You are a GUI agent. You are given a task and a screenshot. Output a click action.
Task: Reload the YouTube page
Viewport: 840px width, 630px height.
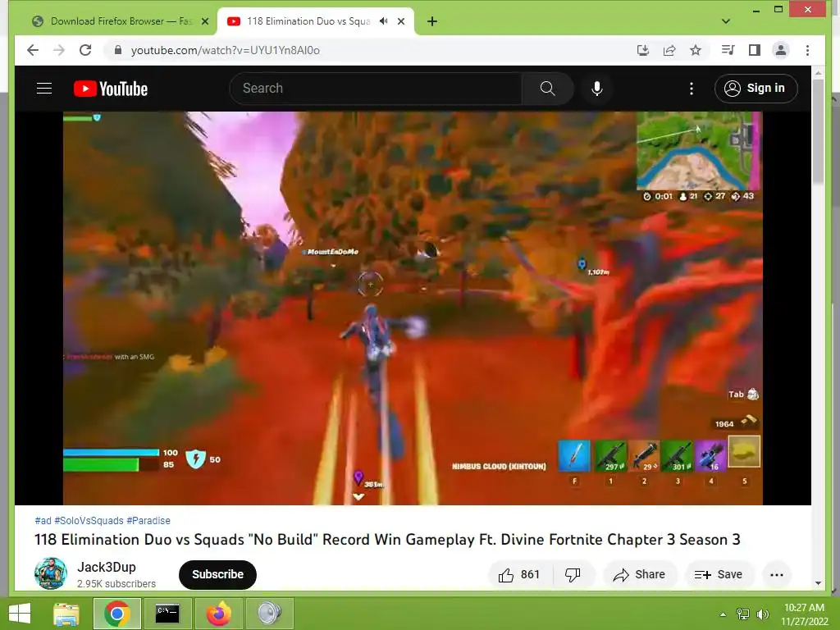(85, 50)
